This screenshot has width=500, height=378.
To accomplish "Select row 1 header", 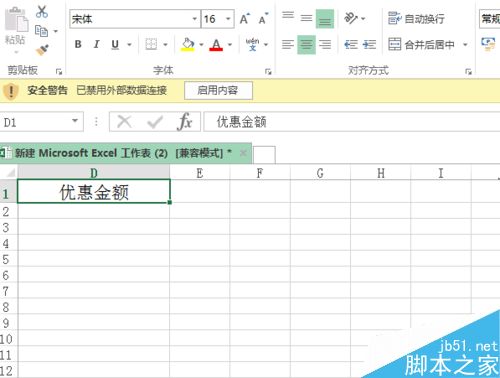I will [8, 192].
